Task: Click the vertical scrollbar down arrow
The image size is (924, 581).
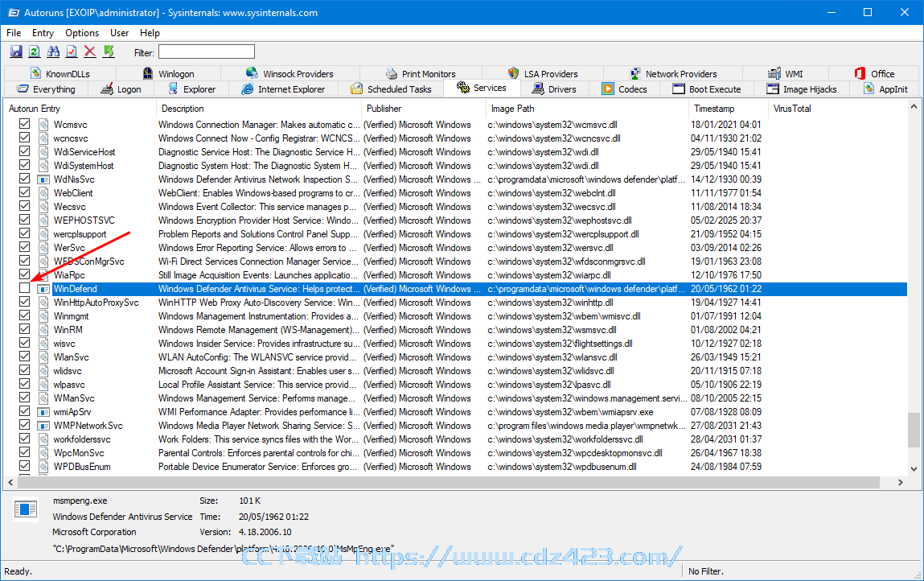Action: coord(914,469)
